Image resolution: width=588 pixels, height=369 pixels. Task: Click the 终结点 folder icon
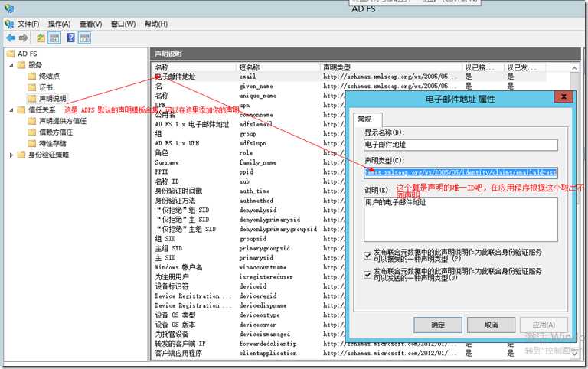32,76
